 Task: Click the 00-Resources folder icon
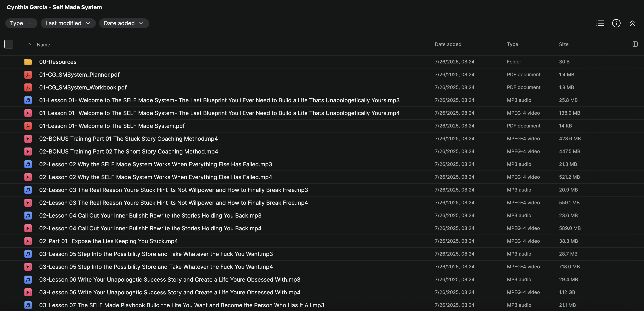click(28, 62)
